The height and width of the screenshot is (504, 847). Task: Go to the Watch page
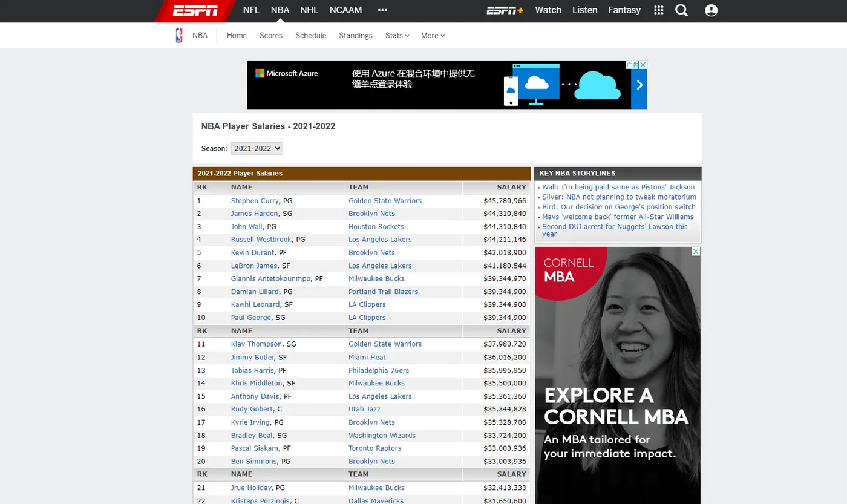(548, 10)
